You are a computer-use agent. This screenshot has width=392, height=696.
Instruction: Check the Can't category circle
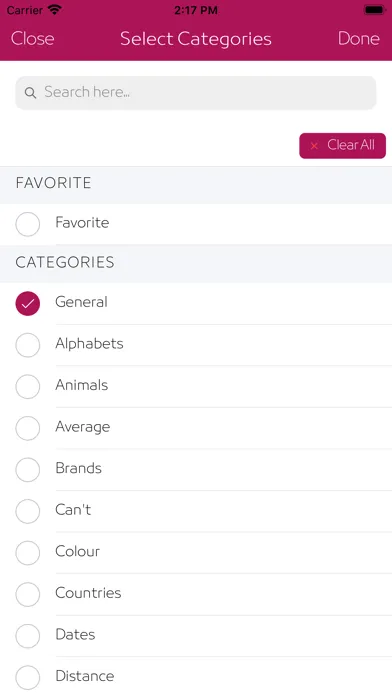[x=28, y=511]
